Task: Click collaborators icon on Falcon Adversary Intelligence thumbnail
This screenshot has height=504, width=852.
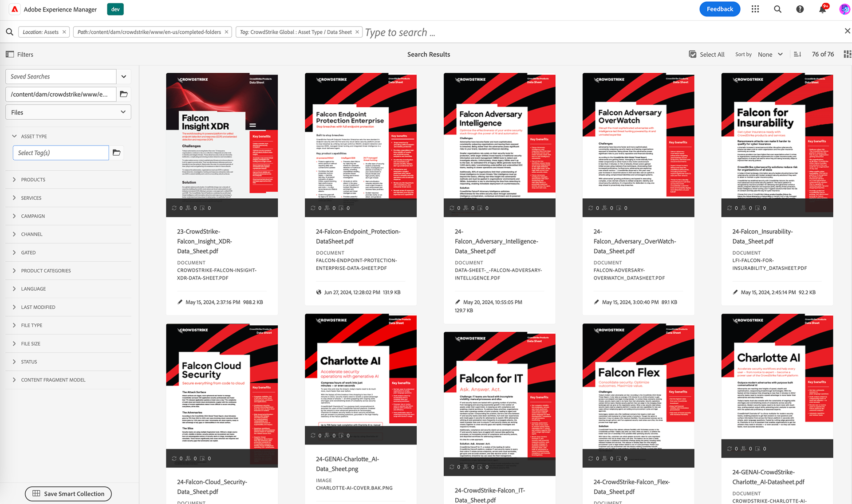Action: 466,208
